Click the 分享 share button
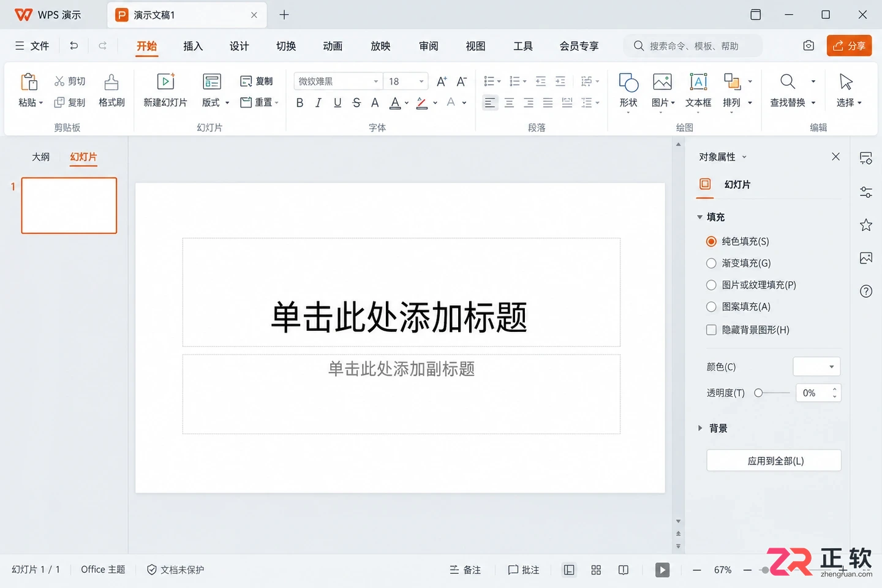Image resolution: width=882 pixels, height=588 pixels. tap(849, 46)
